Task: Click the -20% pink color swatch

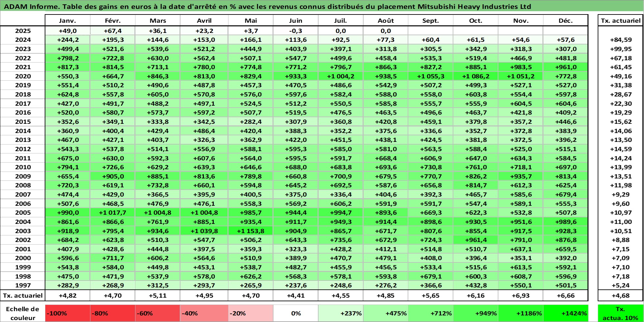Action: click(250, 313)
